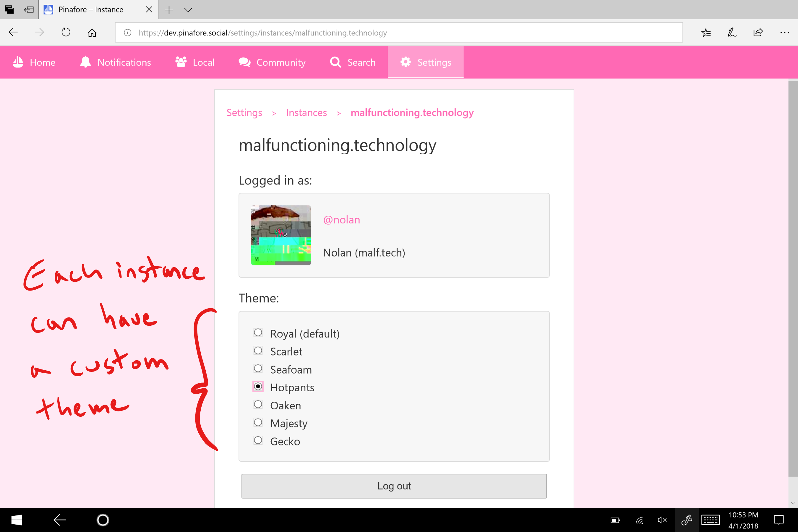This screenshot has width=798, height=532.
Task: Click the browser address bar
Action: [x=399, y=33]
